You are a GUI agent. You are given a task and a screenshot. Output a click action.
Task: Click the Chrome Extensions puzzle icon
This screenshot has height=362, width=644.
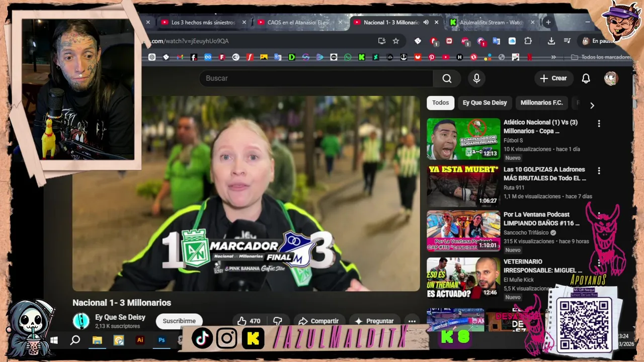click(528, 41)
